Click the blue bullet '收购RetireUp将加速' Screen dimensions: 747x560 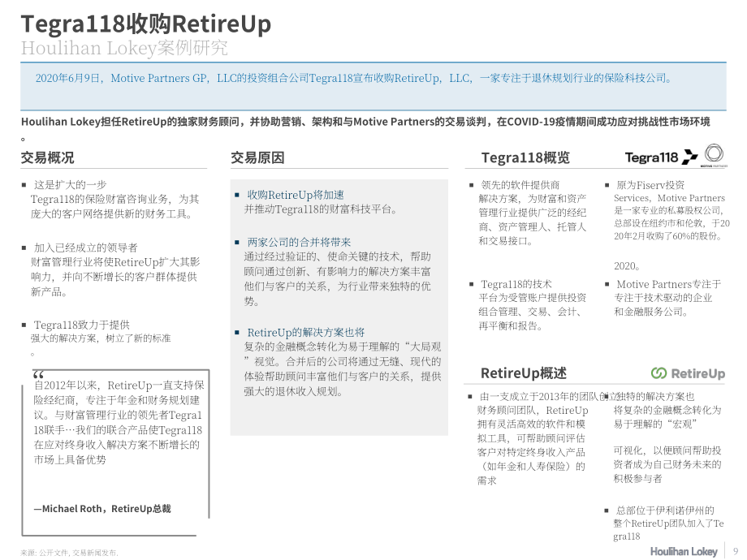click(296, 195)
